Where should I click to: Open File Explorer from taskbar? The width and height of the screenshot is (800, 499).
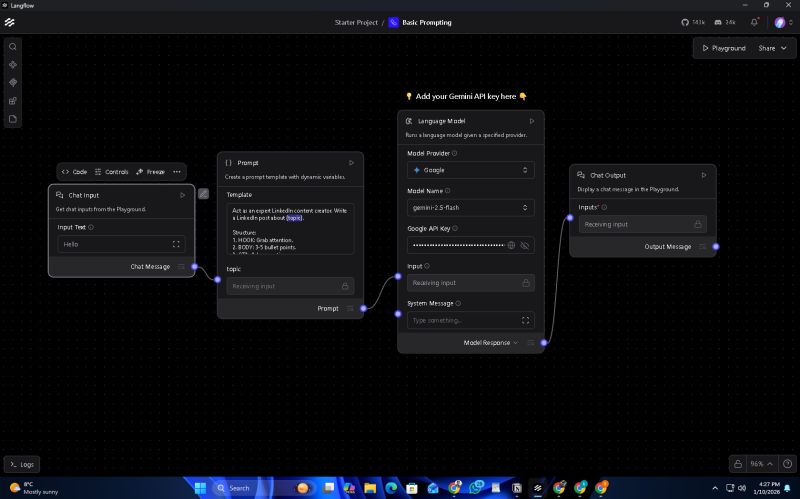pos(370,488)
